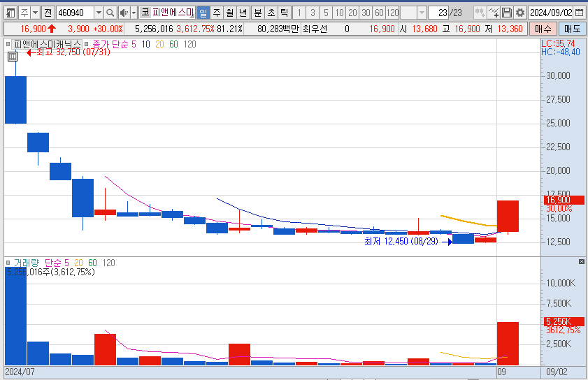The width and height of the screenshot is (588, 380).
Task: Click the red up-arrow price indicator
Action: (x=52, y=29)
